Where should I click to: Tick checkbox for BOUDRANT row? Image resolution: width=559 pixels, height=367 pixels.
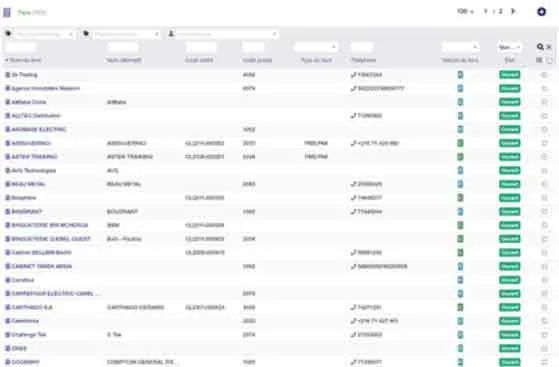pos(544,211)
